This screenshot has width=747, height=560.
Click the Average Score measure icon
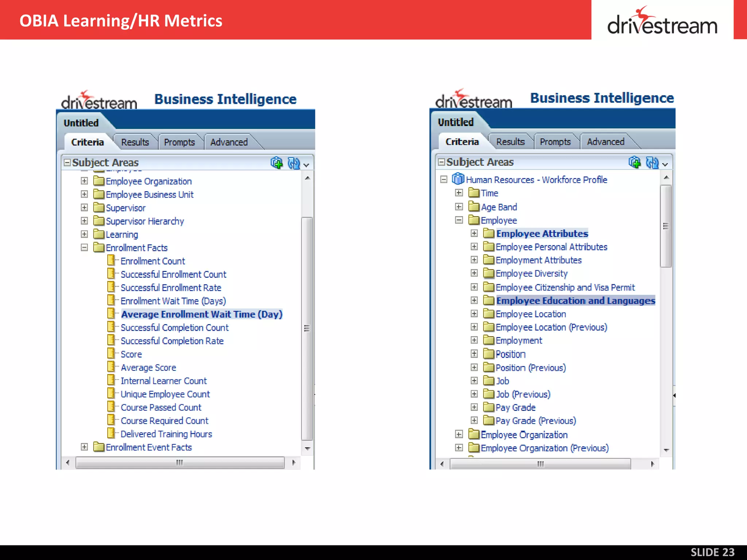pos(112,367)
